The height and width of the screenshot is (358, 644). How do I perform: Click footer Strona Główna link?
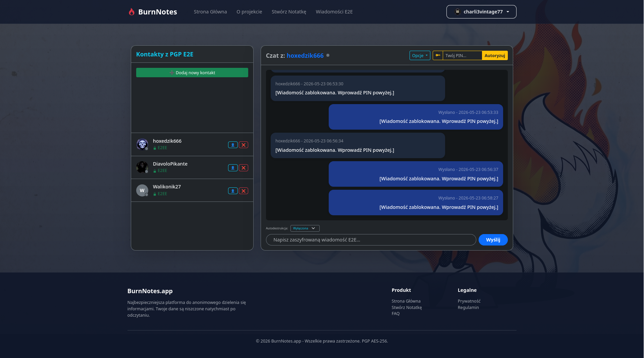[406, 301]
